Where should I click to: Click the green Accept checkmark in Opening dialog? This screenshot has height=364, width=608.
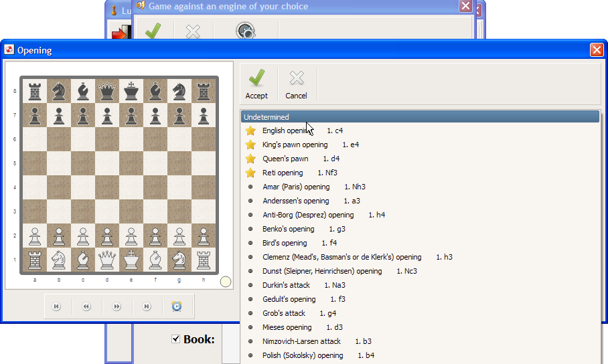click(x=256, y=84)
